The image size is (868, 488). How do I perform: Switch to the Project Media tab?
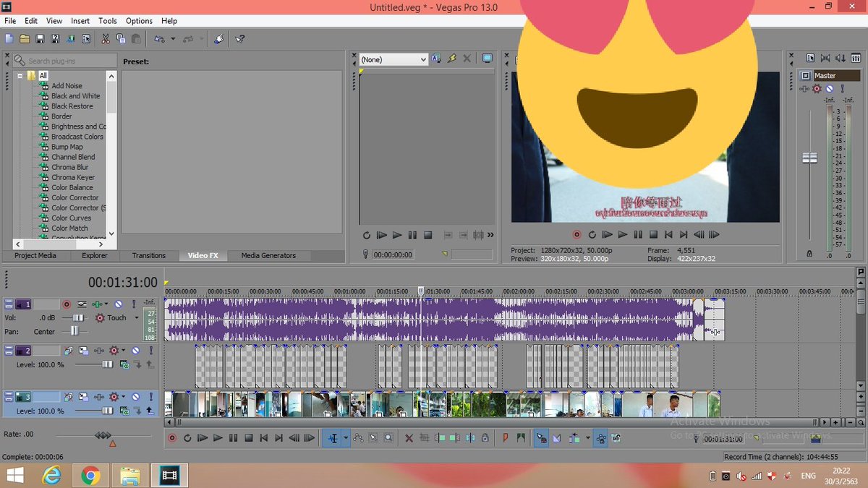point(35,255)
